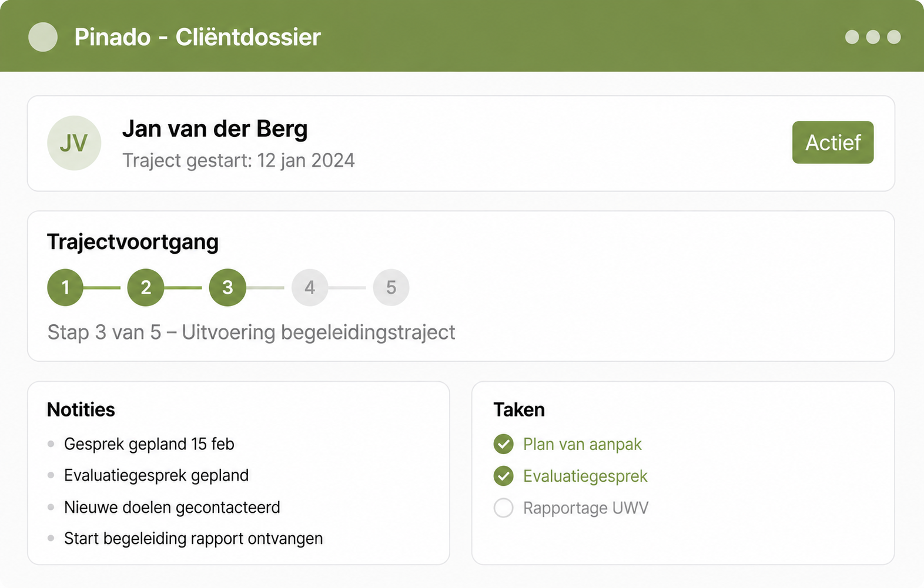
Task: Open the note Evaluatiegesprek gepland
Action: pyautogui.click(x=156, y=475)
